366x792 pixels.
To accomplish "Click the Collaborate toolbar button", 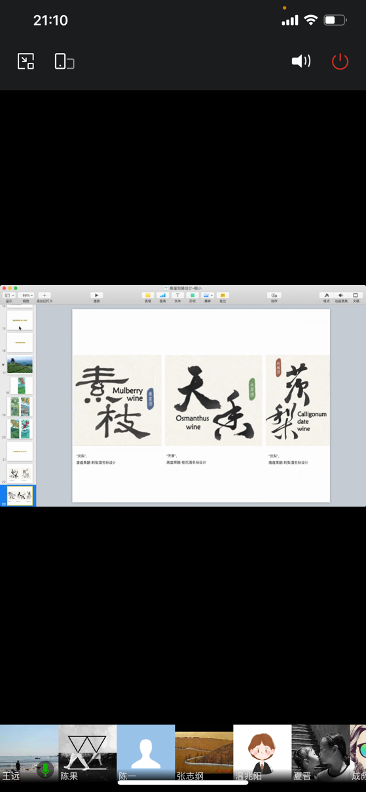I will [x=274, y=295].
